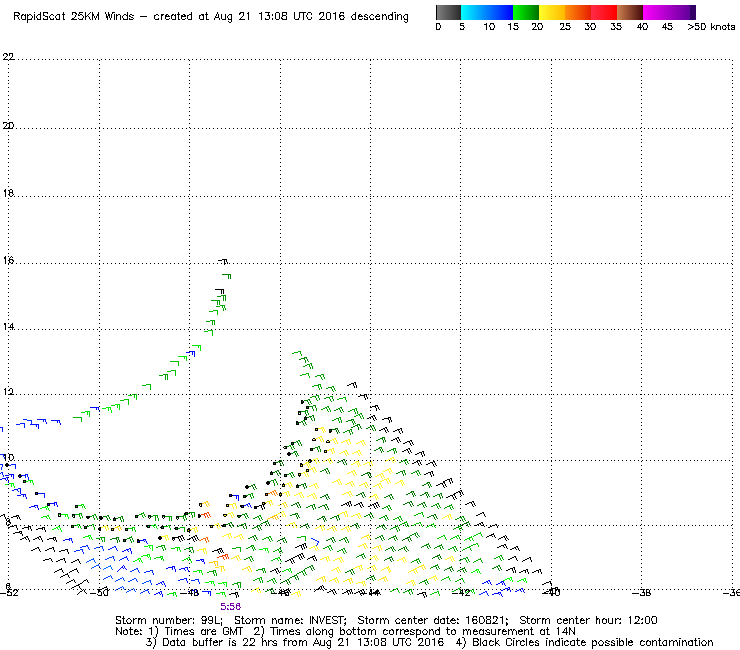Image resolution: width=740 pixels, height=650 pixels.
Task: Click the latitude label '20'
Action: pyautogui.click(x=8, y=126)
